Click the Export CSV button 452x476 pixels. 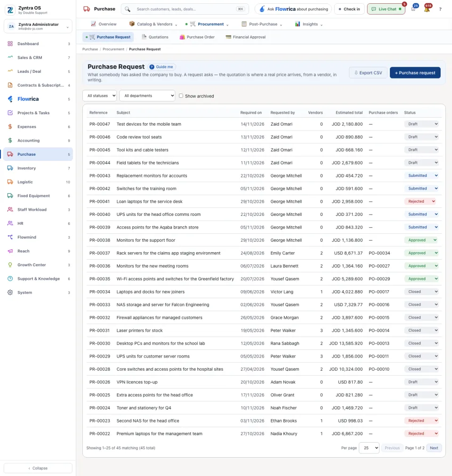click(x=368, y=73)
